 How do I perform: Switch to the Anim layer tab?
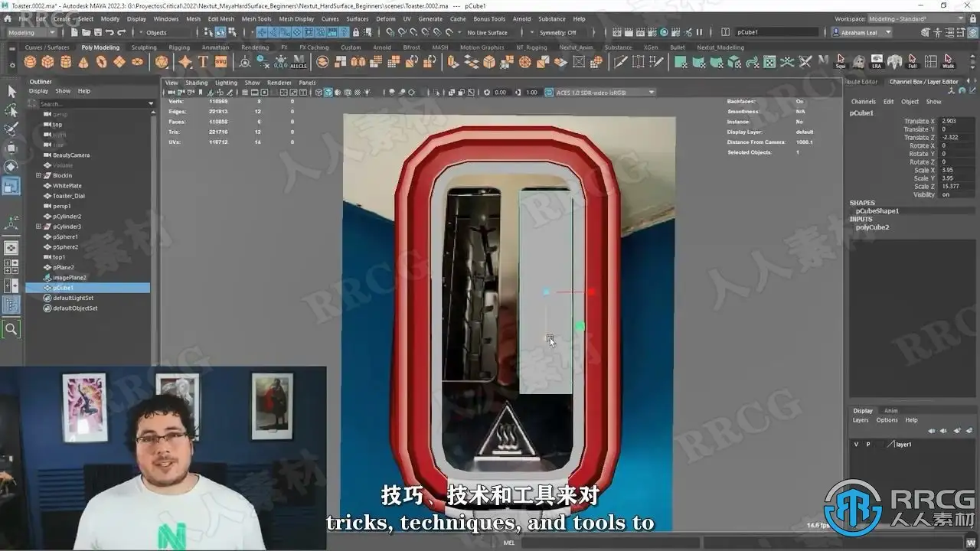(891, 411)
